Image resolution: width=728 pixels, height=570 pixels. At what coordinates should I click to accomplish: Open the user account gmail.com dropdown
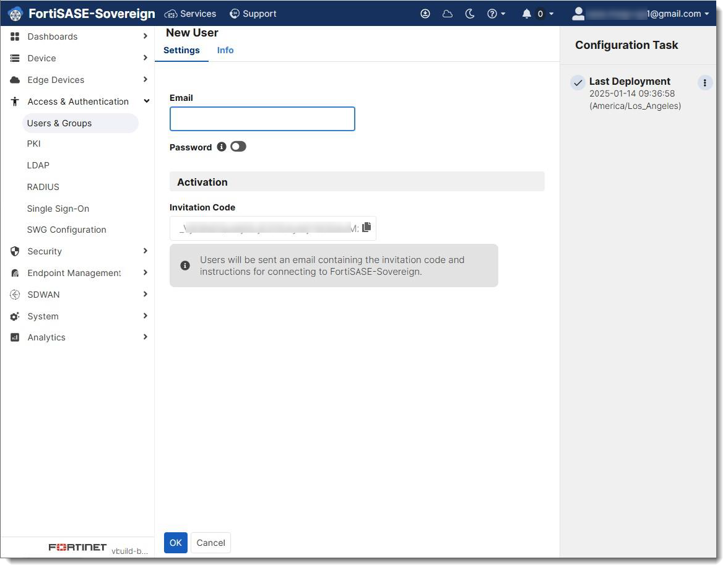click(x=641, y=14)
